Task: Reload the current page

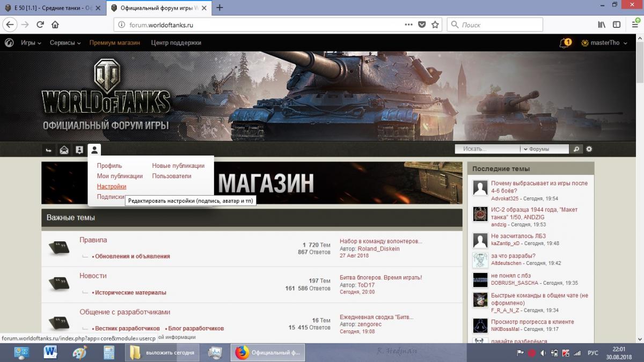Action: (40, 25)
